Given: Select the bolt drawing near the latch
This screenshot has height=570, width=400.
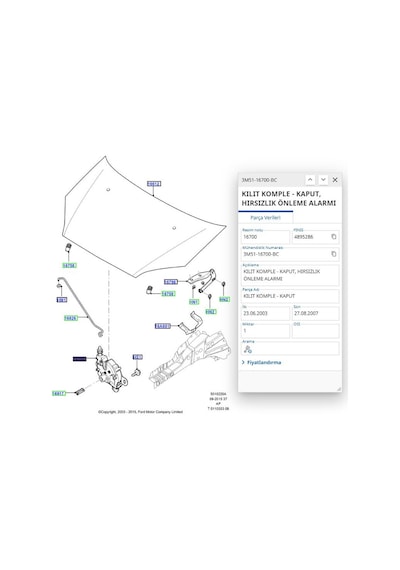Looking at the screenshot, I should (x=136, y=372).
